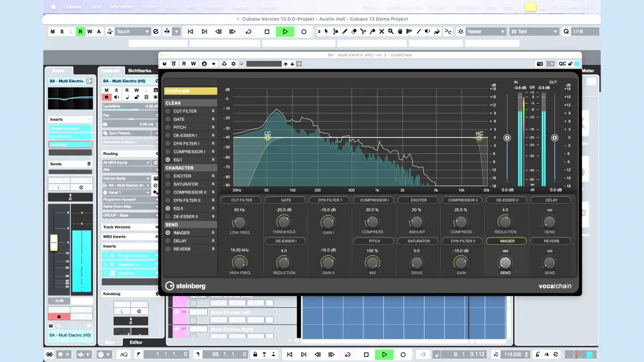The height and width of the screenshot is (362, 644).
Task: Select the OVERVIEW button in VocalChain
Action: (191, 91)
